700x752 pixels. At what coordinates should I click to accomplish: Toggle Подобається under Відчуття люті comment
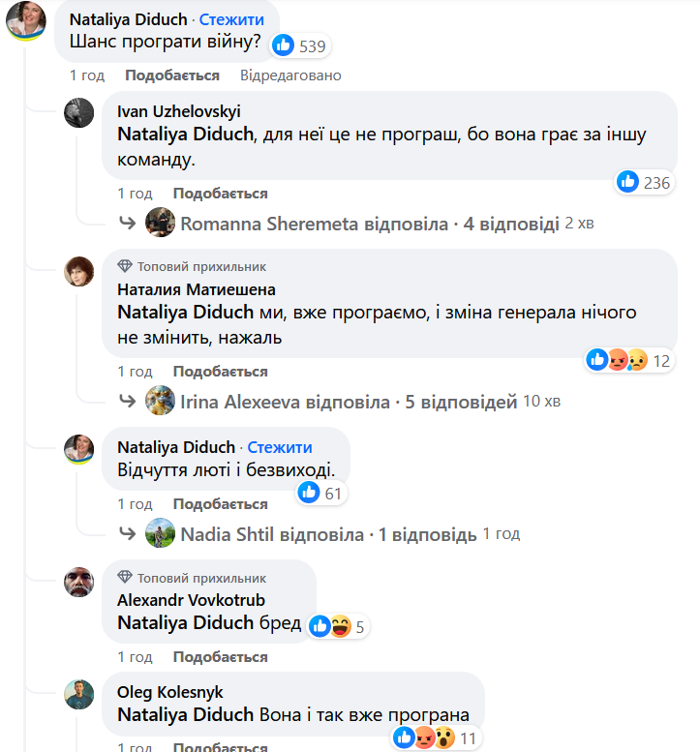(220, 504)
